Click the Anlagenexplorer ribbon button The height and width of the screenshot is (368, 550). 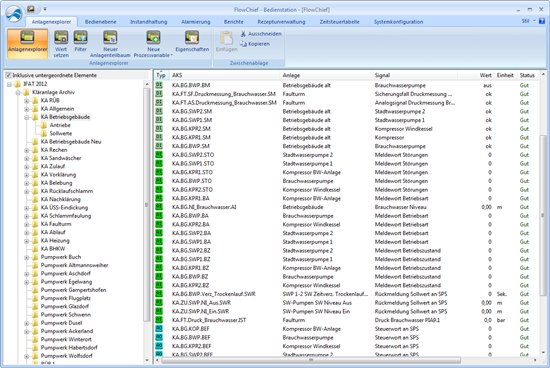click(x=27, y=44)
